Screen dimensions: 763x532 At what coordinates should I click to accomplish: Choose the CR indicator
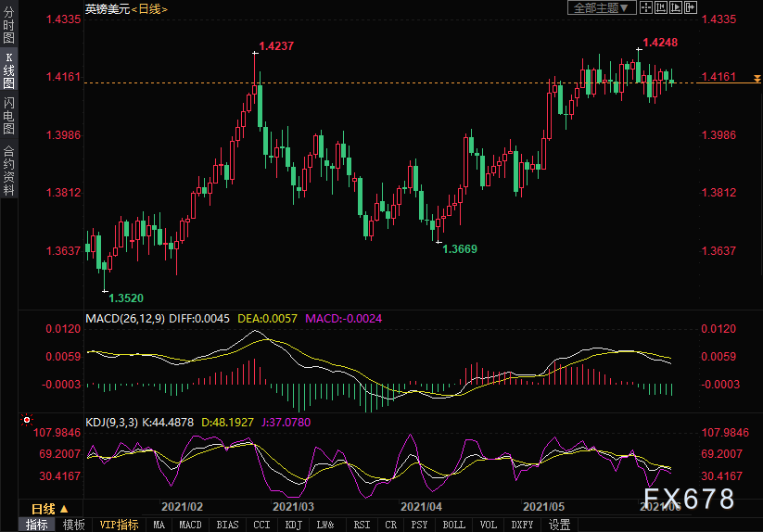click(x=390, y=526)
